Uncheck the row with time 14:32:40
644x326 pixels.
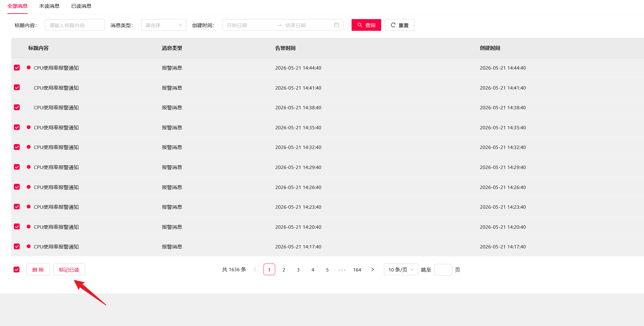point(17,147)
